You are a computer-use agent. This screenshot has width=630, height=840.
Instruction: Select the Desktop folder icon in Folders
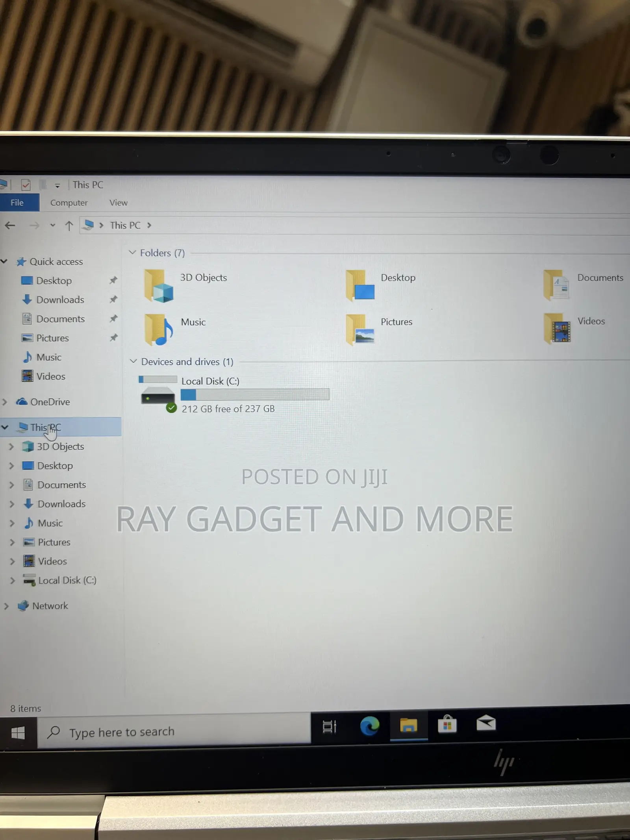click(360, 285)
